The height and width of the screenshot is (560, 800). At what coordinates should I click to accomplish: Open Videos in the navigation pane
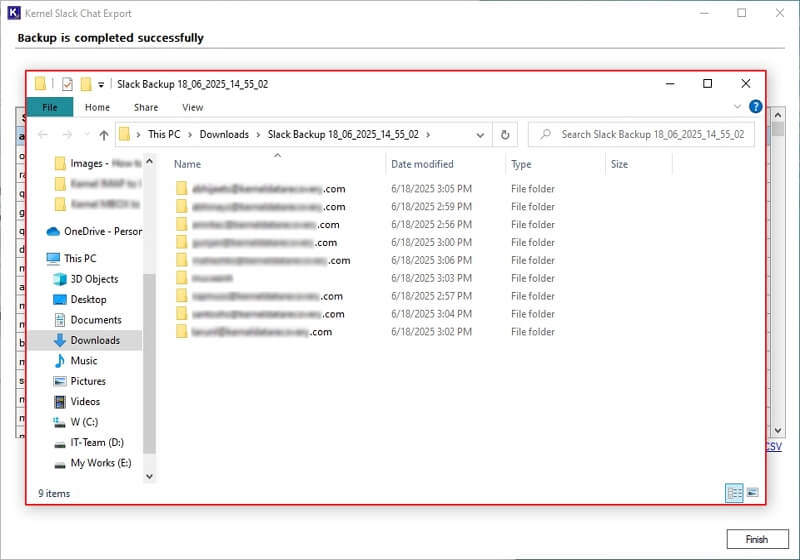click(x=77, y=401)
